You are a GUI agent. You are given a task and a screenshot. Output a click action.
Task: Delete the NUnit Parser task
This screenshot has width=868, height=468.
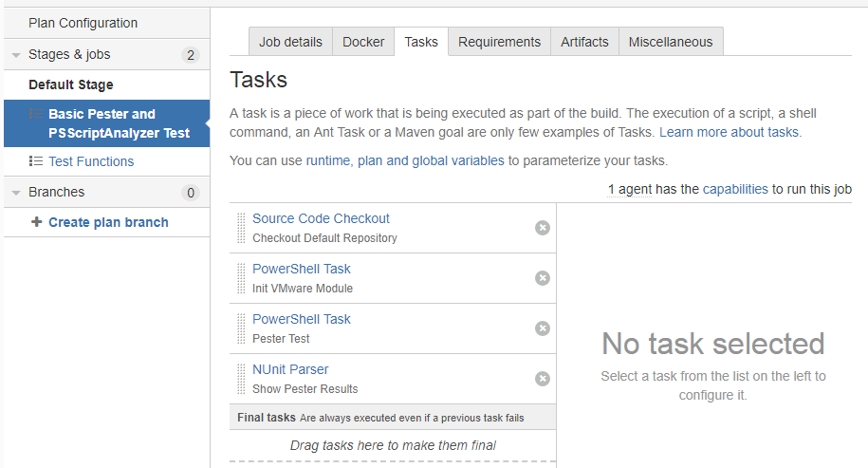(x=543, y=379)
